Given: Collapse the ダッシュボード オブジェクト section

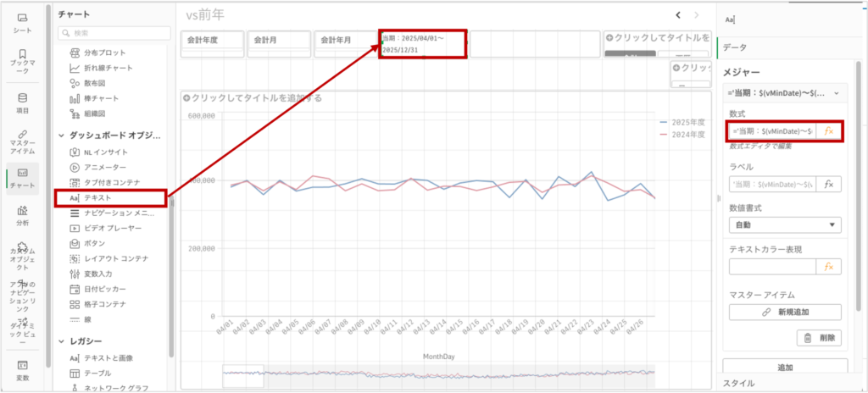Looking at the screenshot, I should [x=60, y=136].
